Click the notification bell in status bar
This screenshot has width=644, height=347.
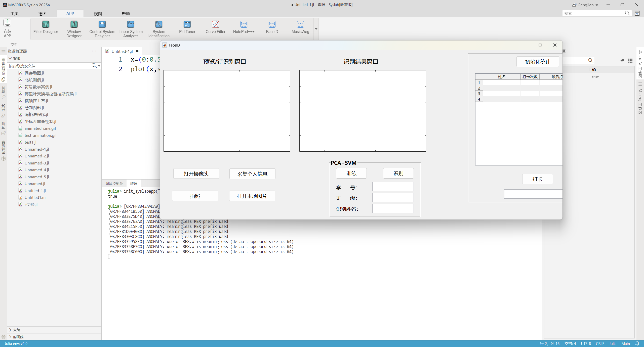(x=637, y=343)
